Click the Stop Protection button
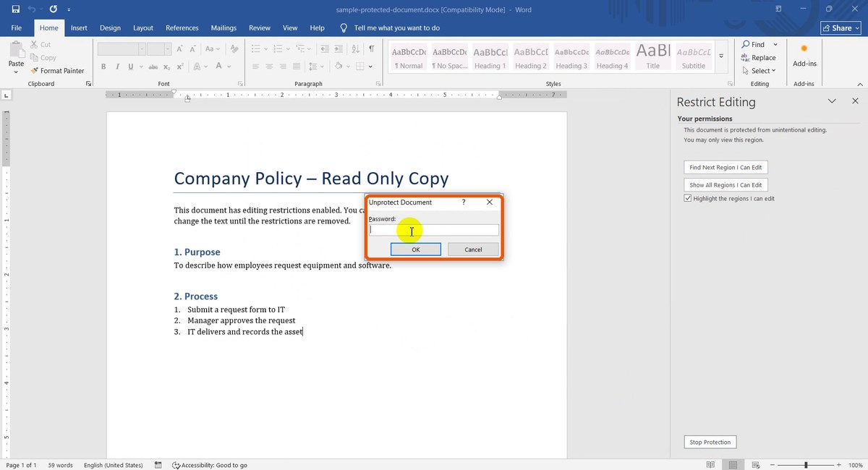Screen dimensions: 868x470 click(710, 442)
